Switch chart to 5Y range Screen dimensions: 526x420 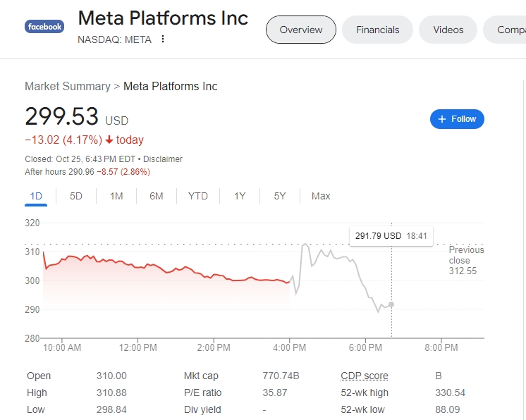(280, 196)
